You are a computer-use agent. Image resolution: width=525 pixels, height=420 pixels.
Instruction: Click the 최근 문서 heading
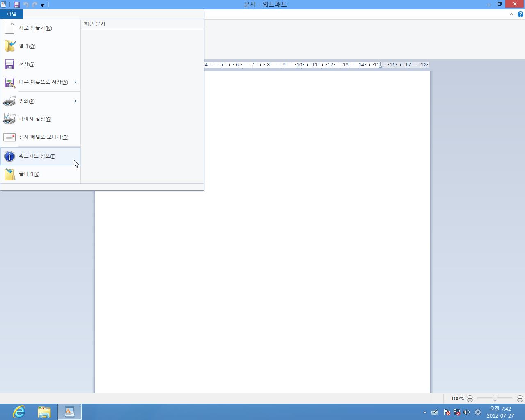coord(95,24)
